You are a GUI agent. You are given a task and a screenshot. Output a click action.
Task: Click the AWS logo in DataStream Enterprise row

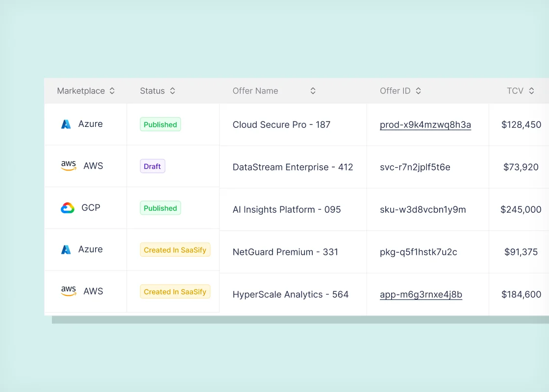68,166
